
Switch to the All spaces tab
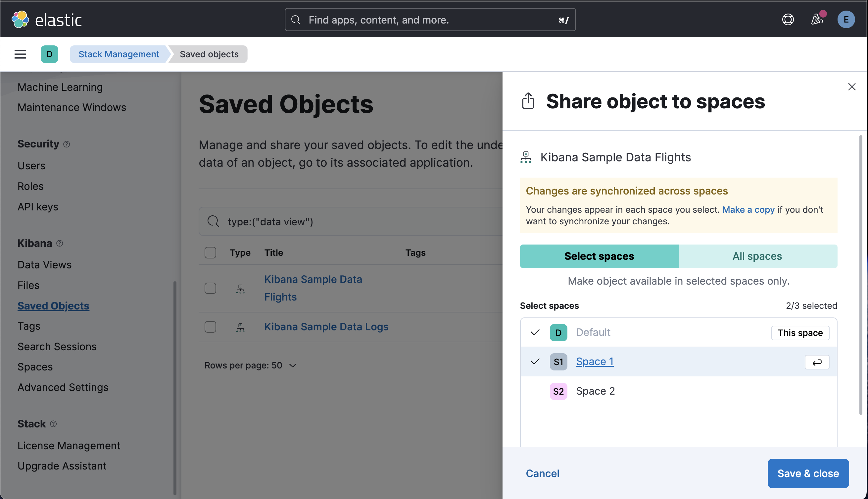pos(757,256)
